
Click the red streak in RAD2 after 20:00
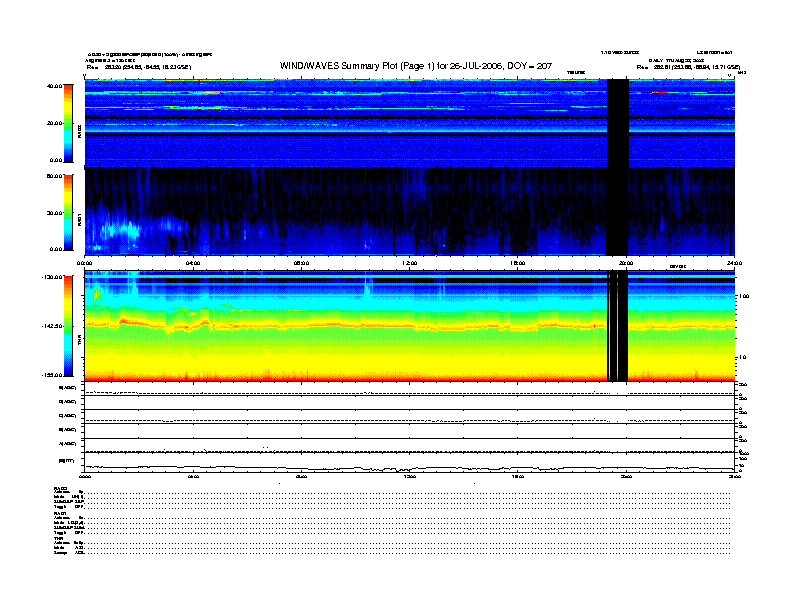coord(660,92)
